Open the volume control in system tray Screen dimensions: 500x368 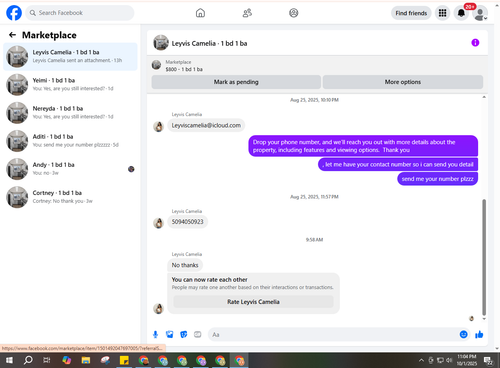pos(449,360)
